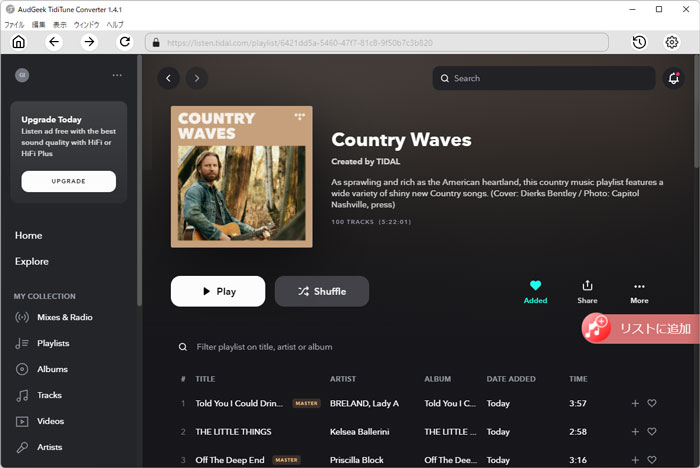Screen dimensions: 700x468
Task: Reload the page with the refresh icon
Action: (x=125, y=42)
